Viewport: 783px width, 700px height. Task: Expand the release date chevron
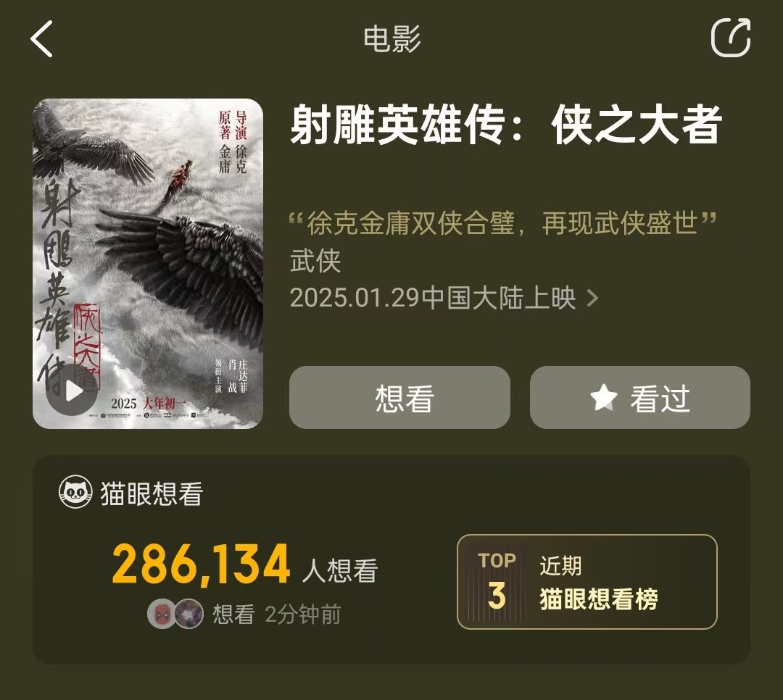tap(592, 298)
